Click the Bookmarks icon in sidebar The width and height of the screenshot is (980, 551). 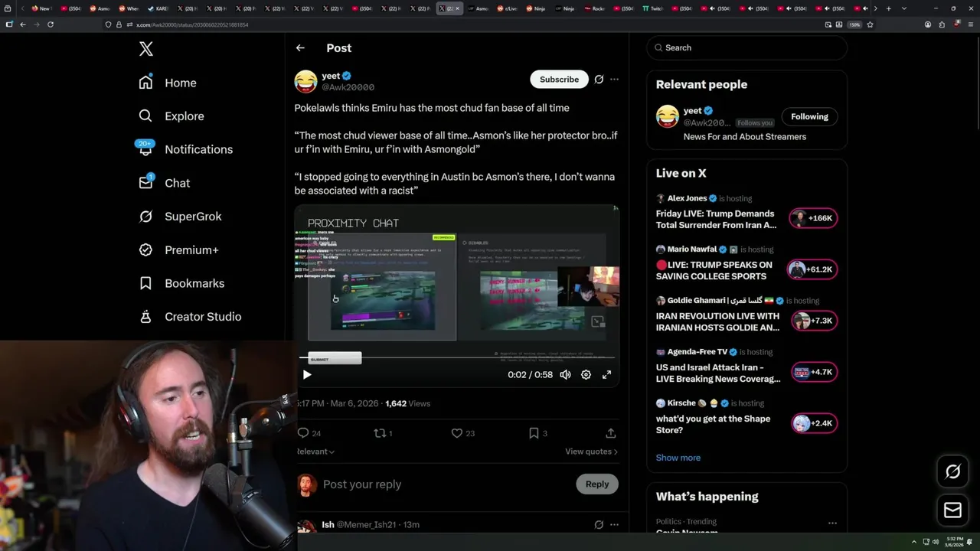[x=145, y=283]
